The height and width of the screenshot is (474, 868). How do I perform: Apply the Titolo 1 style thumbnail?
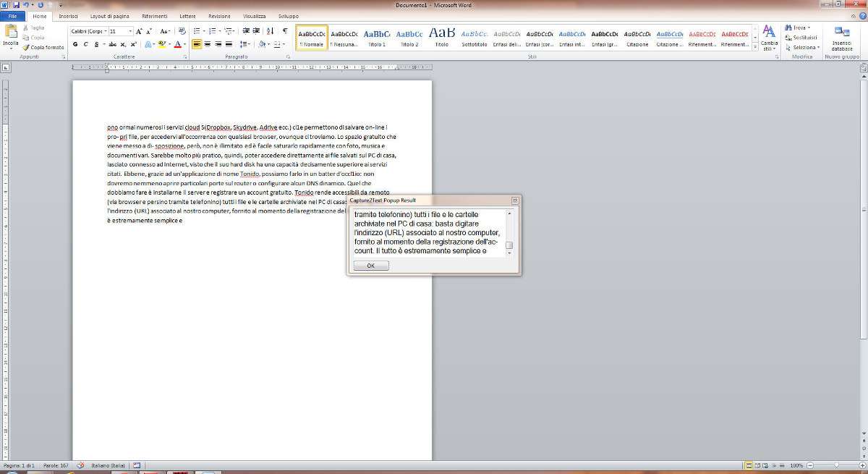[x=377, y=38]
